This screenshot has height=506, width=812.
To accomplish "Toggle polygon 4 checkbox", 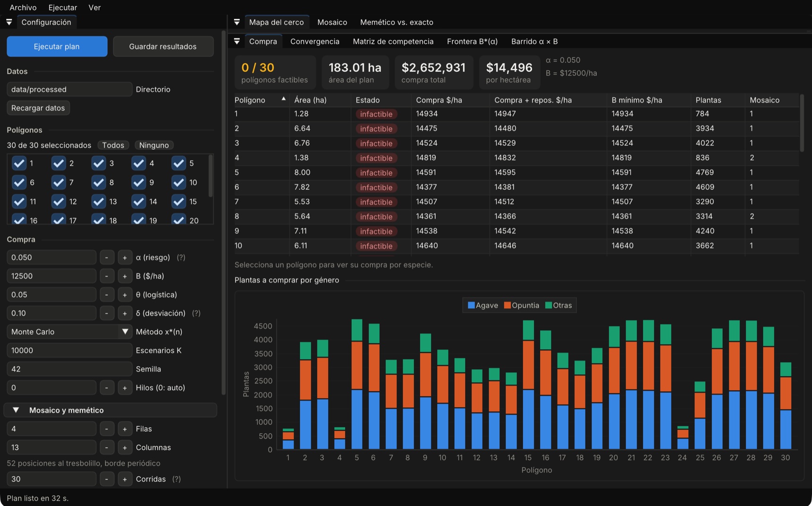I will click(x=139, y=163).
